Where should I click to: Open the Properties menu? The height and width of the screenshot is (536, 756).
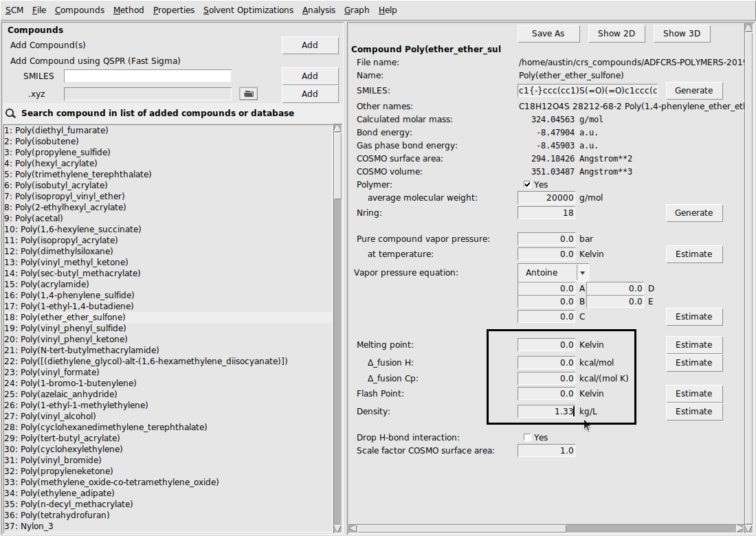[x=174, y=10]
